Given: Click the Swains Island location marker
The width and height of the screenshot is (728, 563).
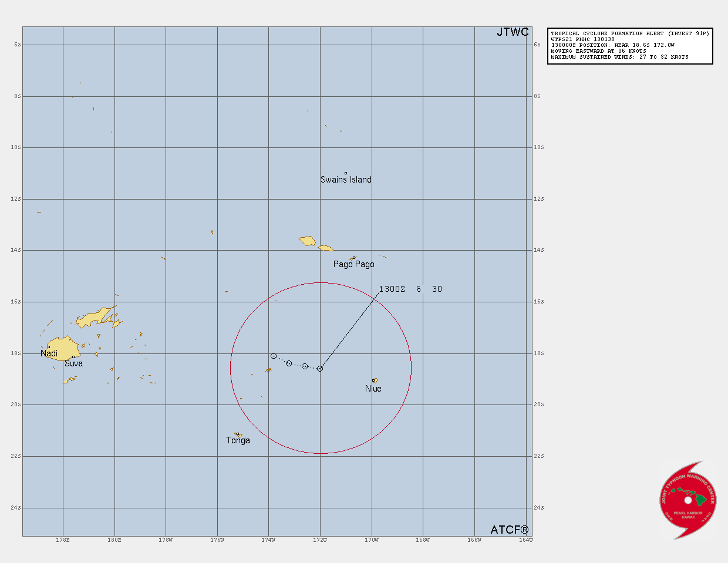Looking at the screenshot, I should (346, 173).
